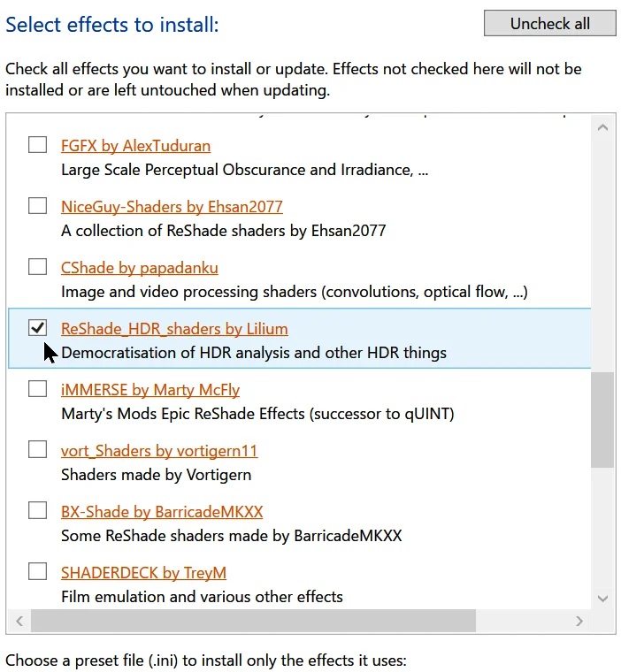This screenshot has width=621, height=672.
Task: Click the horizontal scrollbar right arrow
Action: [x=579, y=621]
